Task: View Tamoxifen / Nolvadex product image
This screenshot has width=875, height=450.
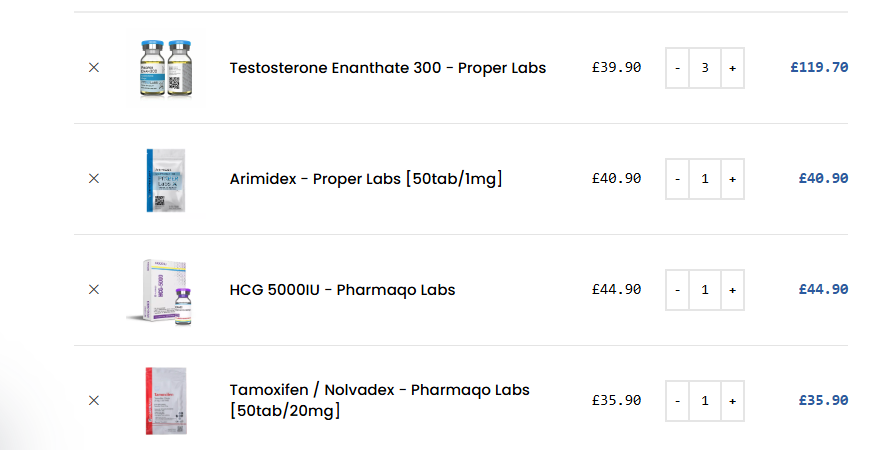Action: click(x=166, y=400)
